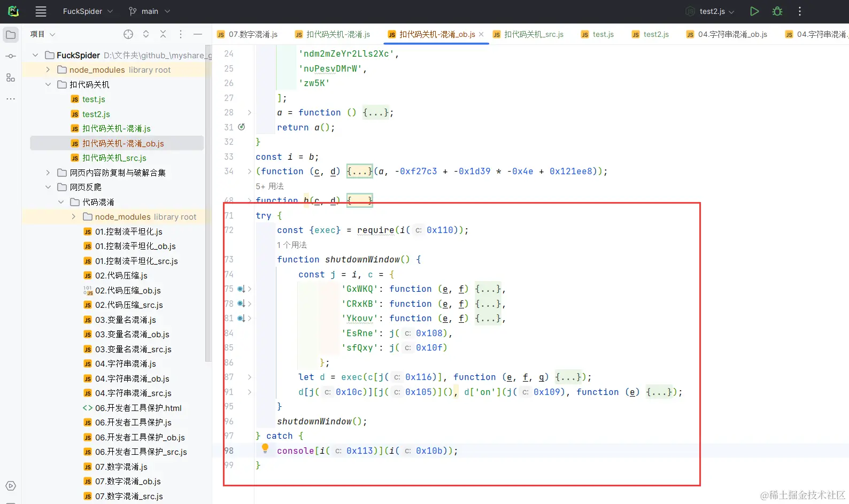Open the Project tool window folder icon
Viewport: 849px width, 504px height.
[11, 35]
